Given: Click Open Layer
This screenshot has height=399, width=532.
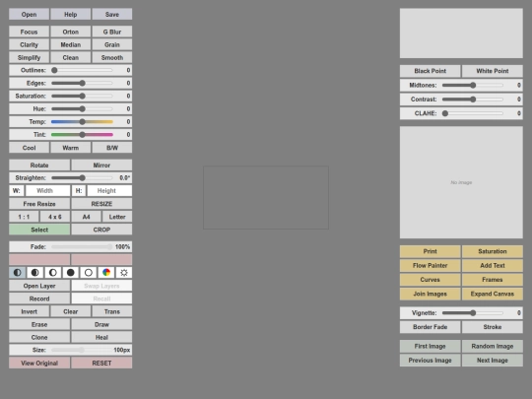Looking at the screenshot, I should point(39,286).
